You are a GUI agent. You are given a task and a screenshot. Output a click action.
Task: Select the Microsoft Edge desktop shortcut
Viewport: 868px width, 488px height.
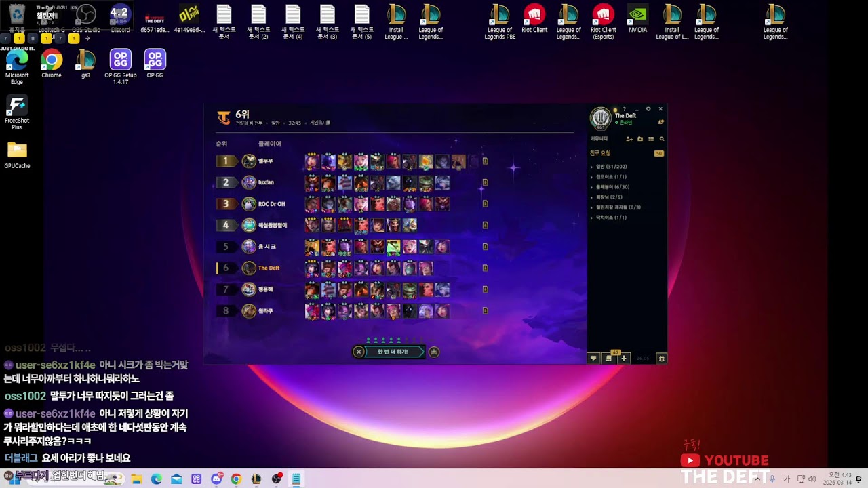(x=17, y=67)
